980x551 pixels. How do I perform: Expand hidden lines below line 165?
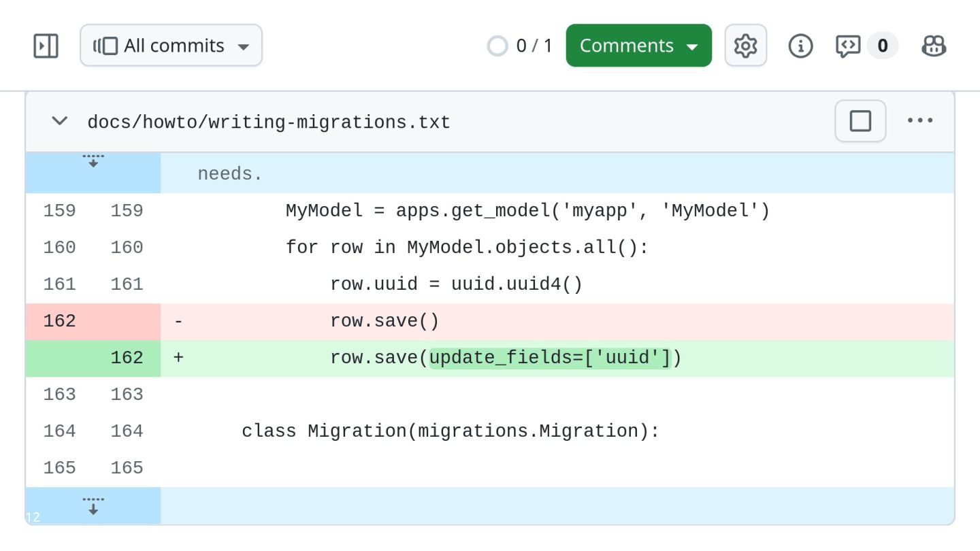click(x=93, y=506)
